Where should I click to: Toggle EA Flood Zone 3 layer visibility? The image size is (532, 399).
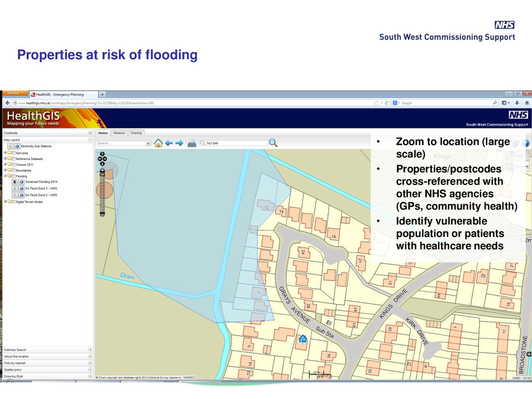(15, 188)
